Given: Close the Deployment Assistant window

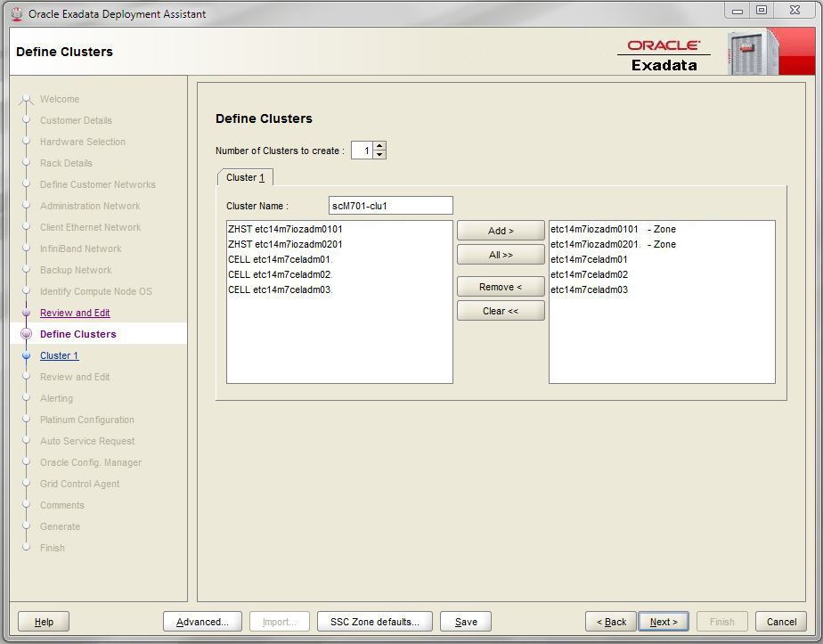Looking at the screenshot, I should (794, 10).
